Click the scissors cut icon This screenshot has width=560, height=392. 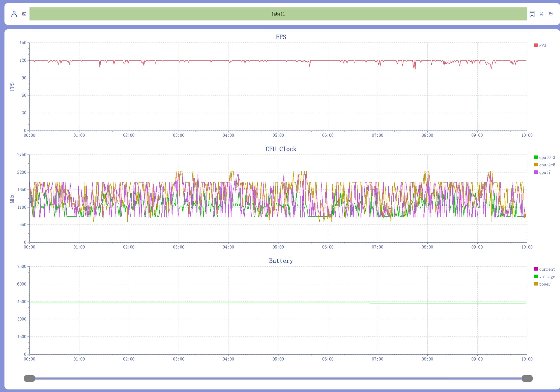point(541,14)
